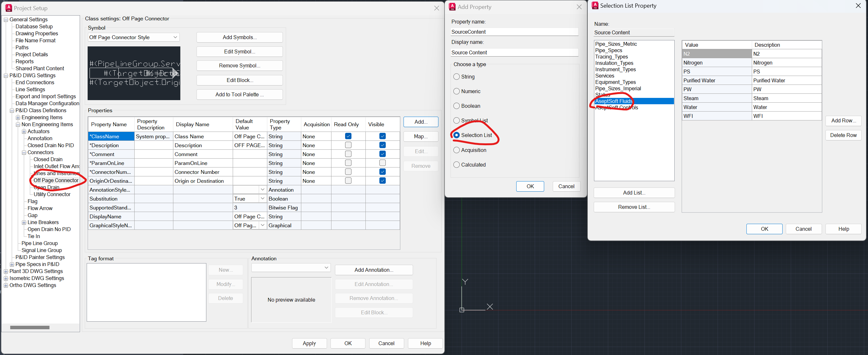Select the Calculated type radio button
Image resolution: width=868 pixels, height=355 pixels.
point(457,165)
